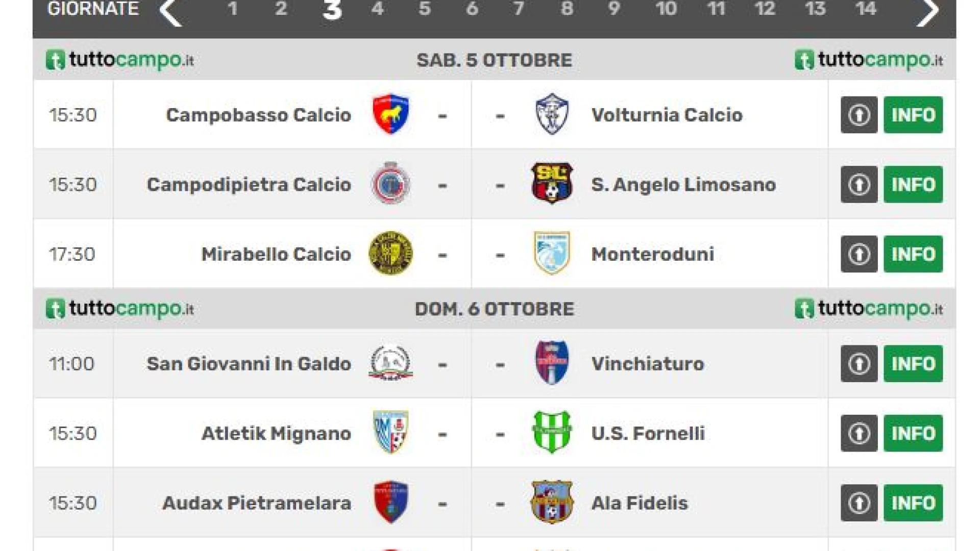980x551 pixels.
Task: Click the Ala Fidelis team crest
Action: [x=552, y=503]
